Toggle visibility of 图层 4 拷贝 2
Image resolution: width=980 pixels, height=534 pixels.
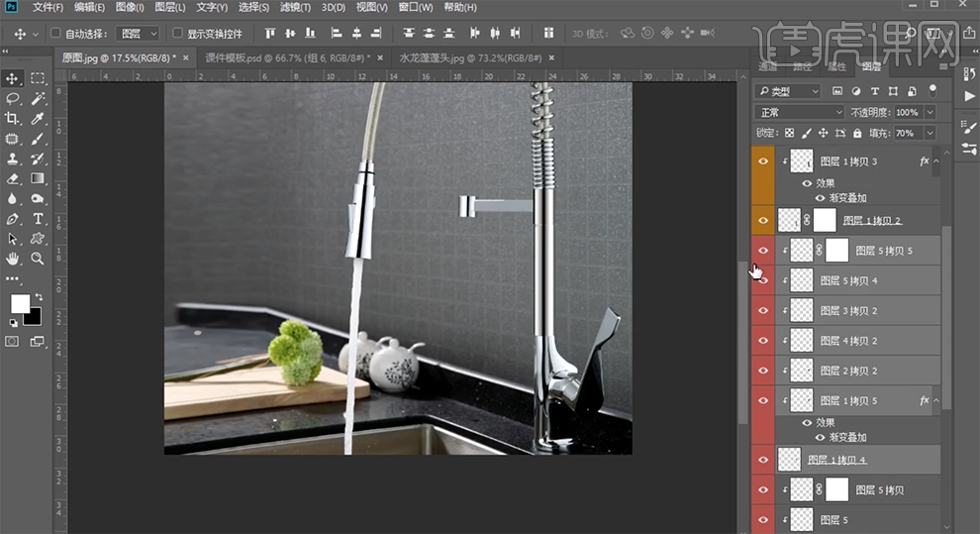(763, 340)
